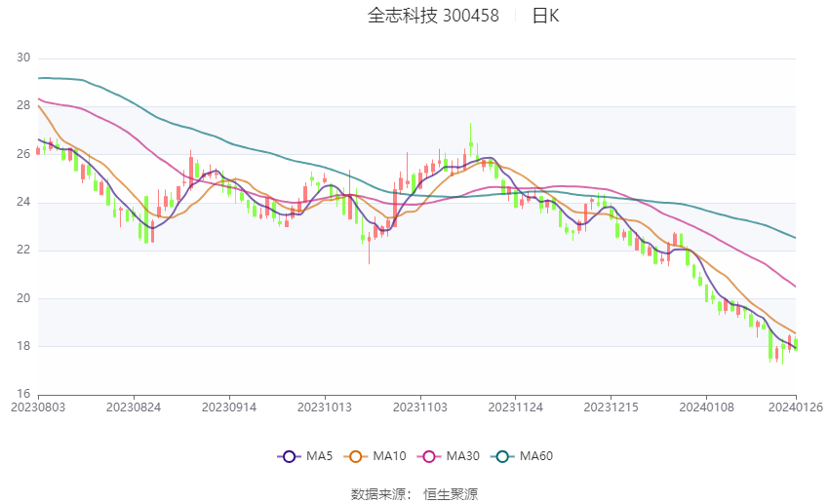Click the 30 price axis label
Image resolution: width=829 pixels, height=504 pixels.
click(x=23, y=58)
